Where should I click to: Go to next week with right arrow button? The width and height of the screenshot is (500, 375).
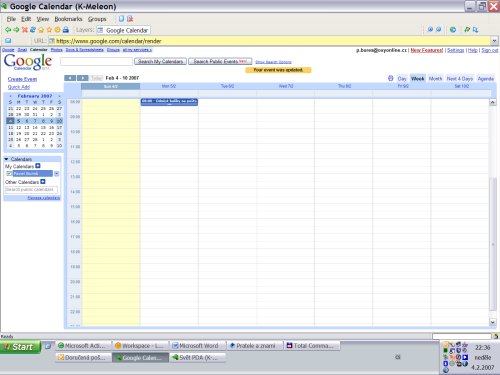tap(83, 78)
